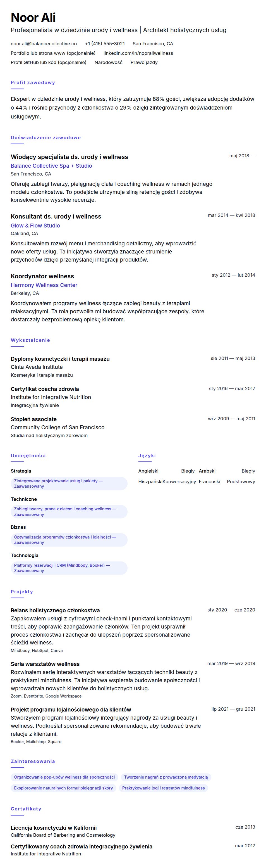This screenshot has height=868, width=266.
Task: Click the phone number +1 (415) 555-3021
Action: (x=105, y=44)
